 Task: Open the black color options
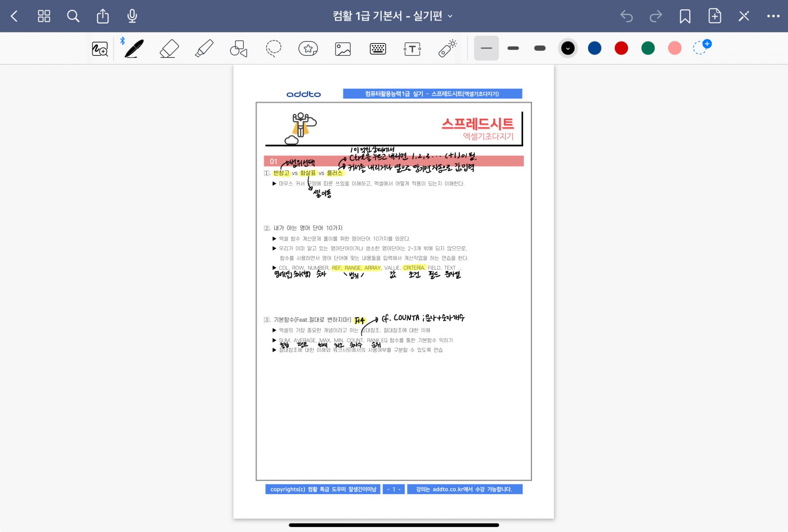pyautogui.click(x=568, y=48)
